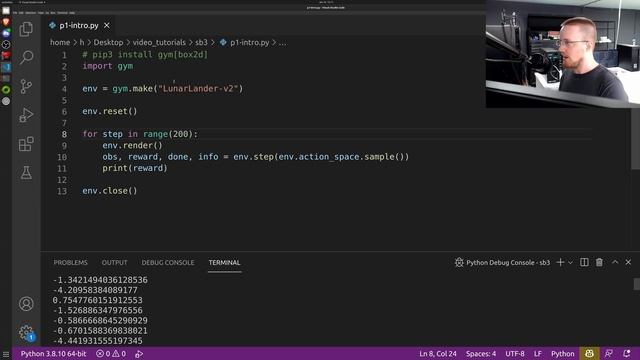Open the Explorer view in activity bar
640x360 pixels.
pos(26,29)
